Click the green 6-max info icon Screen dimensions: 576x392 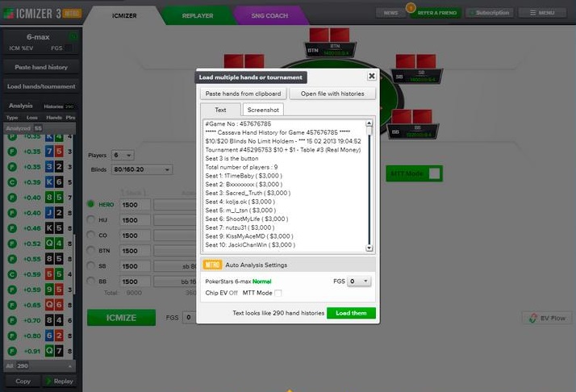(x=73, y=36)
